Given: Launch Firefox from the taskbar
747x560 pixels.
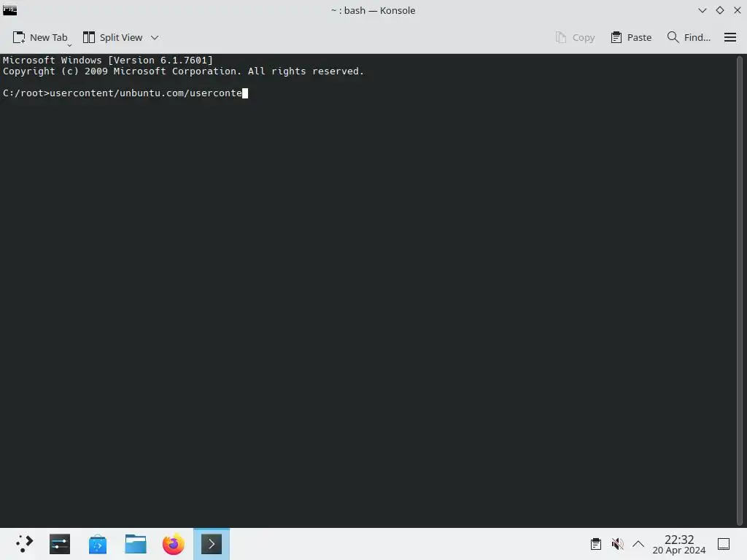Looking at the screenshot, I should 174,544.
